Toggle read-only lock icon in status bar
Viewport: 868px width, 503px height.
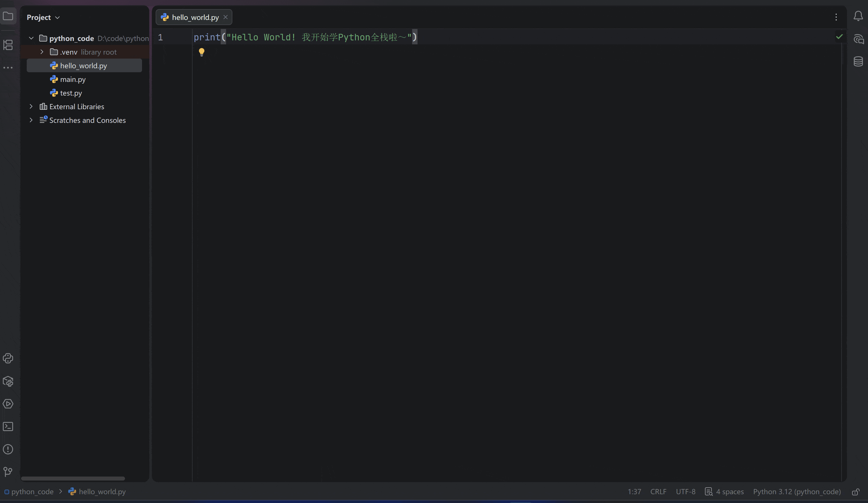coord(856,492)
